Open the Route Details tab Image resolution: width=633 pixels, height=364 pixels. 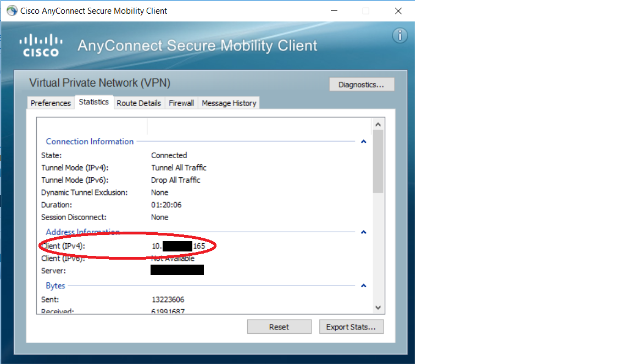[138, 103]
